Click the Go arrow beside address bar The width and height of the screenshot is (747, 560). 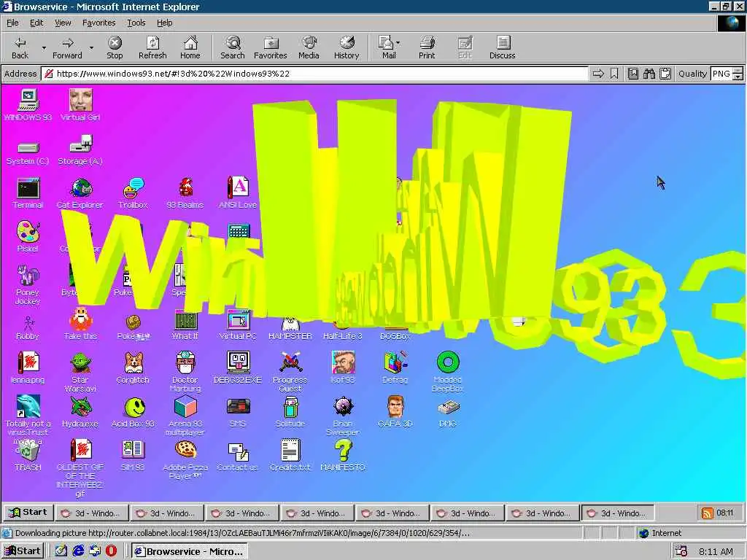click(598, 74)
